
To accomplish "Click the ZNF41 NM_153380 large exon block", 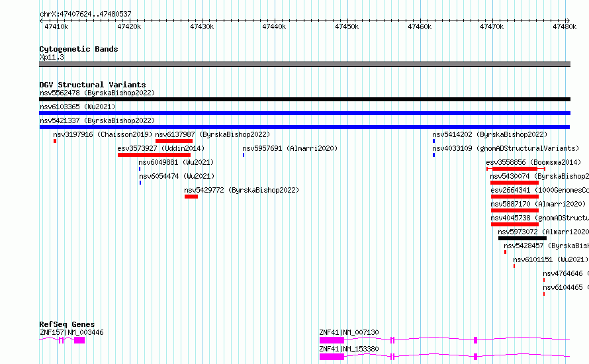I will point(332,357).
